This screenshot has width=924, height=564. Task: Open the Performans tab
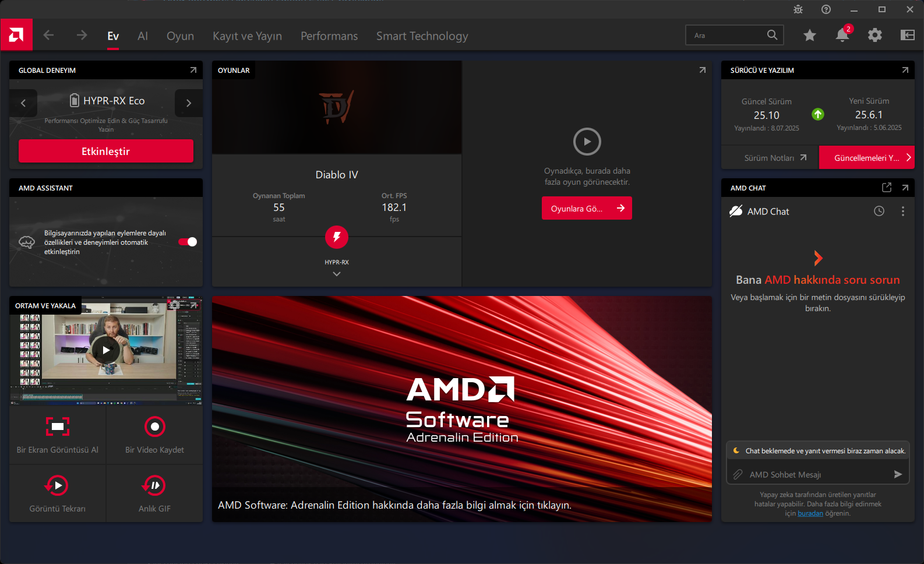tap(329, 36)
